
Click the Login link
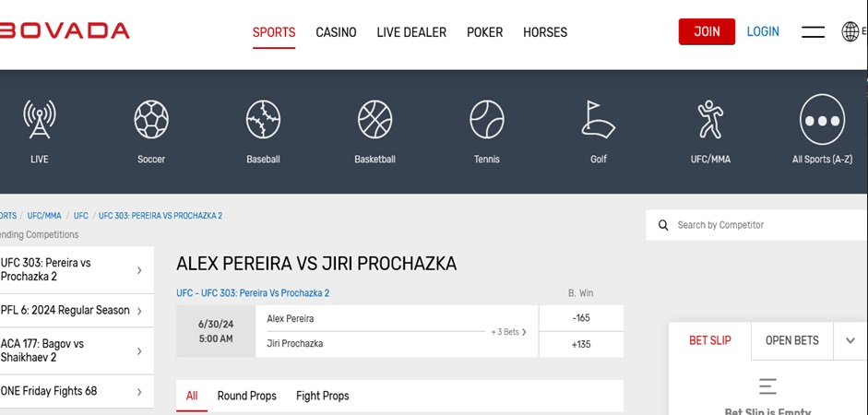pyautogui.click(x=763, y=31)
